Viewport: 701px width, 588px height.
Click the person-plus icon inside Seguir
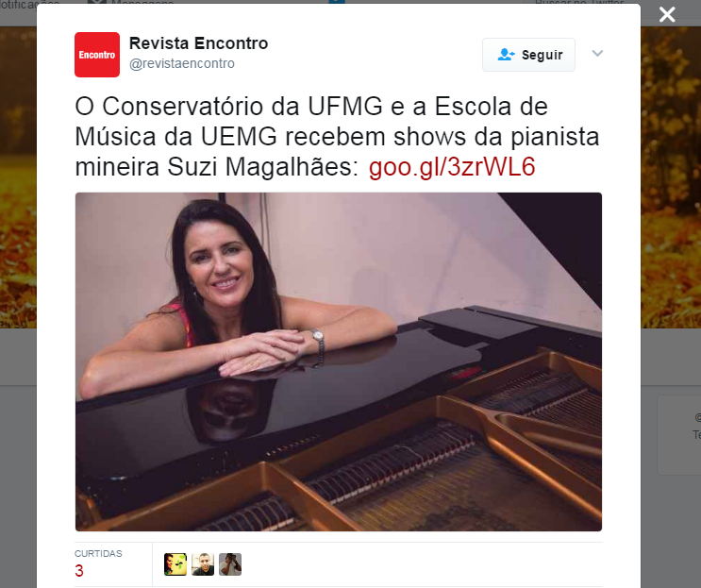point(506,55)
